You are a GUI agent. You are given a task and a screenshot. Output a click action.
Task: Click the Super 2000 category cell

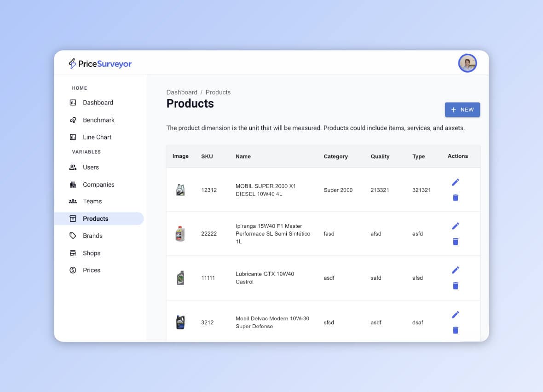[x=338, y=190]
